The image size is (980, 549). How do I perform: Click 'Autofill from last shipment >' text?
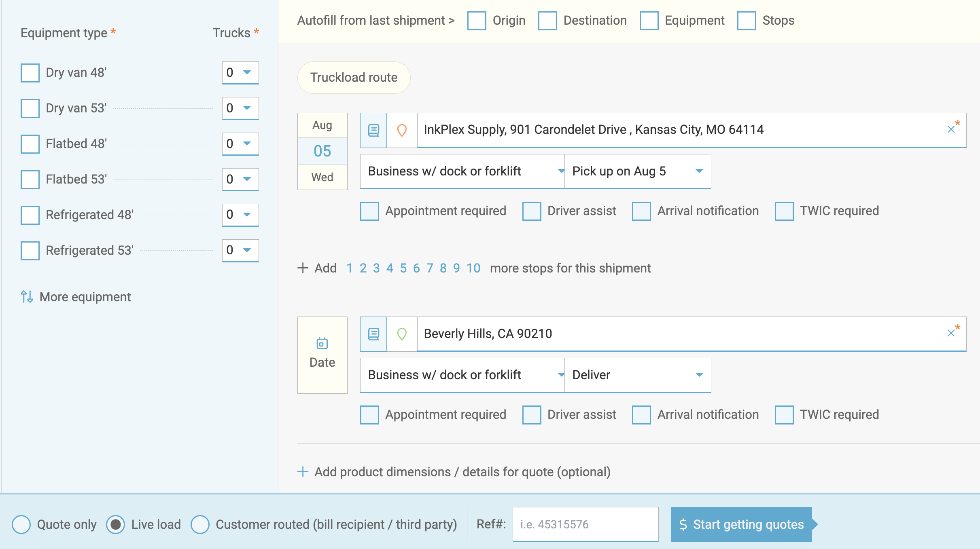376,21
